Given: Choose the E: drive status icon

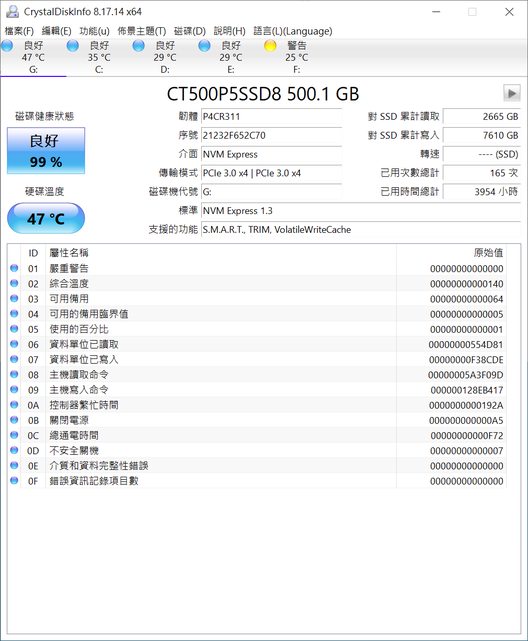Looking at the screenshot, I should pyautogui.click(x=204, y=46).
